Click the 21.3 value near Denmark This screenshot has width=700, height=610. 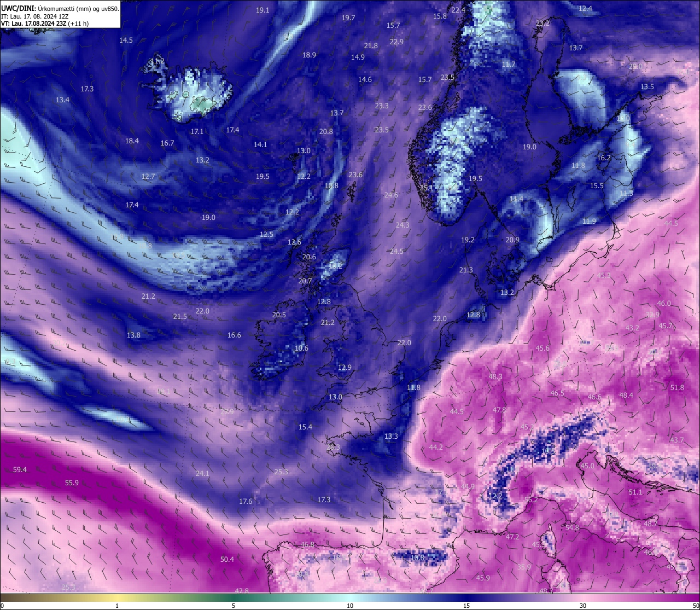pos(466,271)
